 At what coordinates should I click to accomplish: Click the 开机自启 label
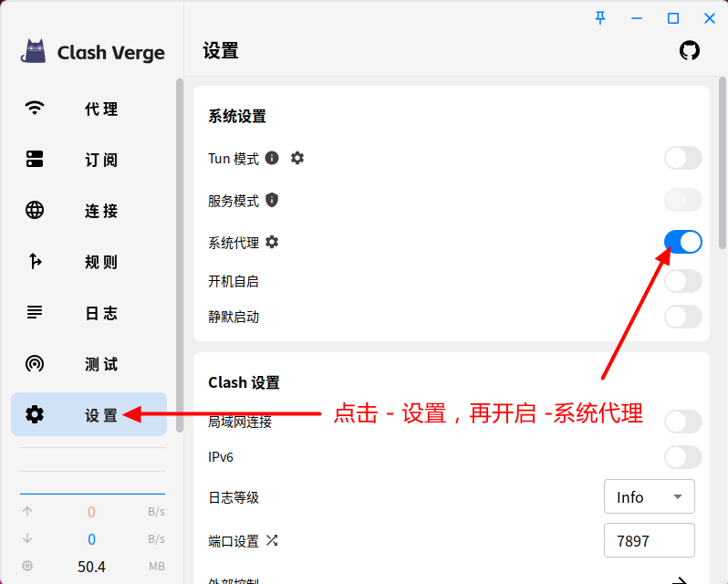tap(234, 281)
